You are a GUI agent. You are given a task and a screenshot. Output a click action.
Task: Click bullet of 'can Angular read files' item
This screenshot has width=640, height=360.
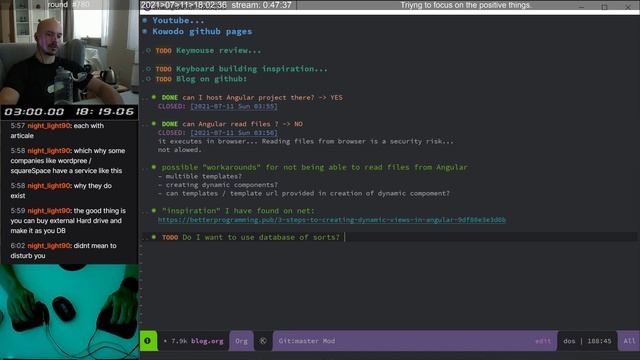point(154,124)
